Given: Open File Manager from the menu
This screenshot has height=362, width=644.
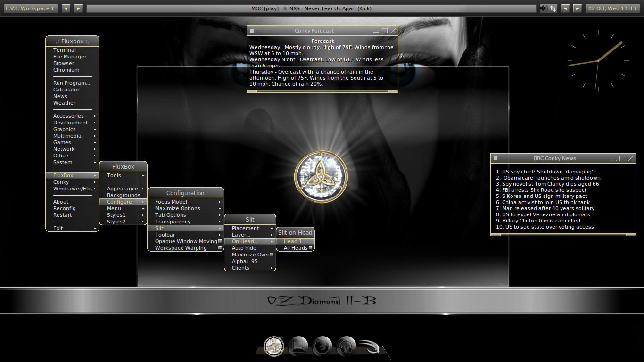Looking at the screenshot, I should tap(72, 57).
